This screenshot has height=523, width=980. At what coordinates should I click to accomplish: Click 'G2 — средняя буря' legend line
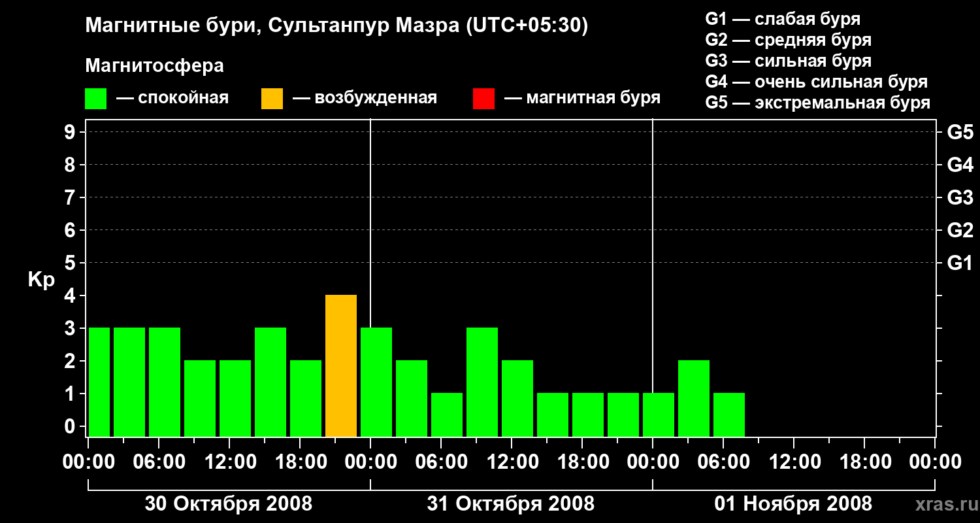(x=789, y=40)
